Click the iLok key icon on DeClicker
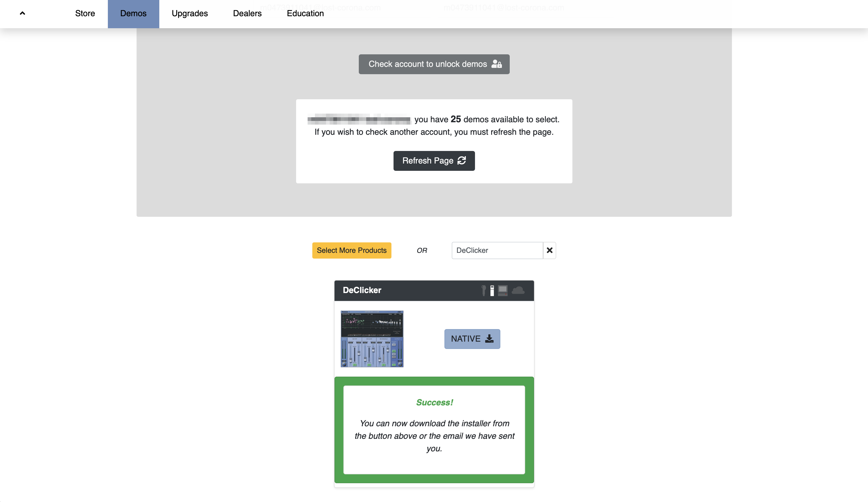 (x=484, y=290)
